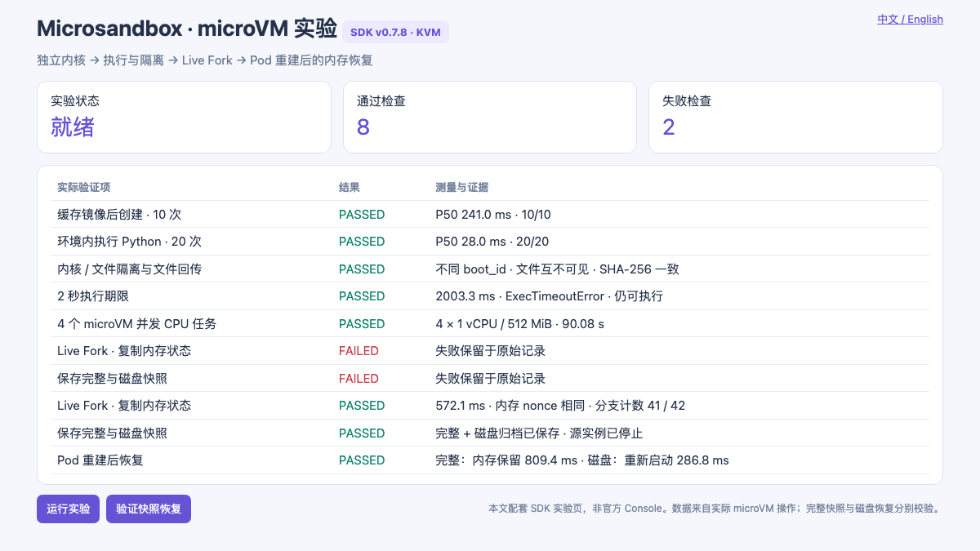Select the 通过检查 count of 8
This screenshot has height=551, width=980.
coord(363,127)
